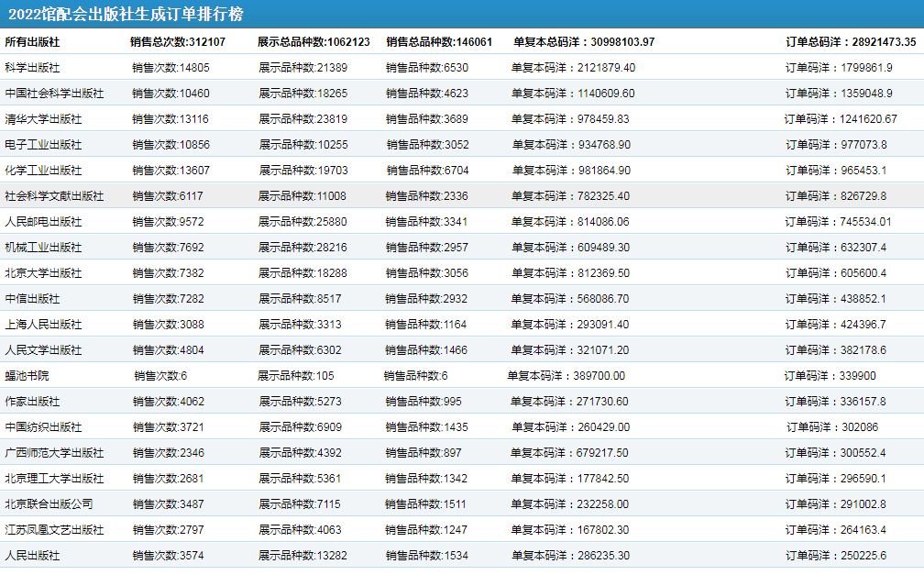The height and width of the screenshot is (575, 924).
Task: Select the 展示总品种数:1062123 header cell
Action: coord(313,42)
